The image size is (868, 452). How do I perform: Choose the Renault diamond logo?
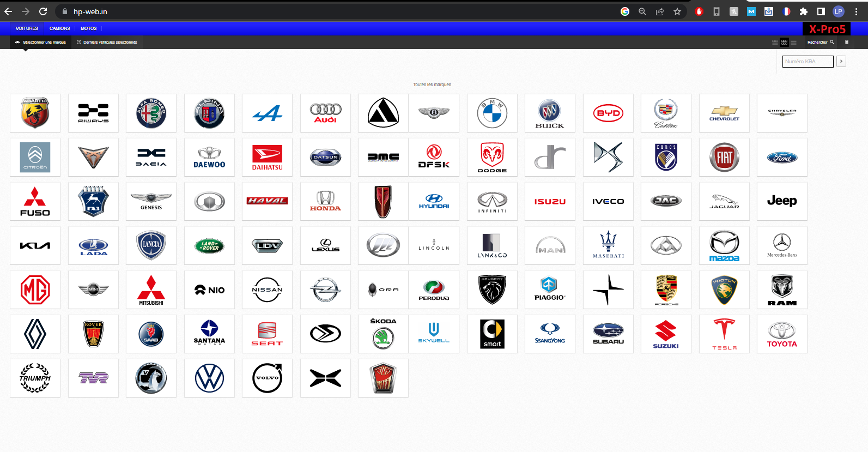coord(35,334)
